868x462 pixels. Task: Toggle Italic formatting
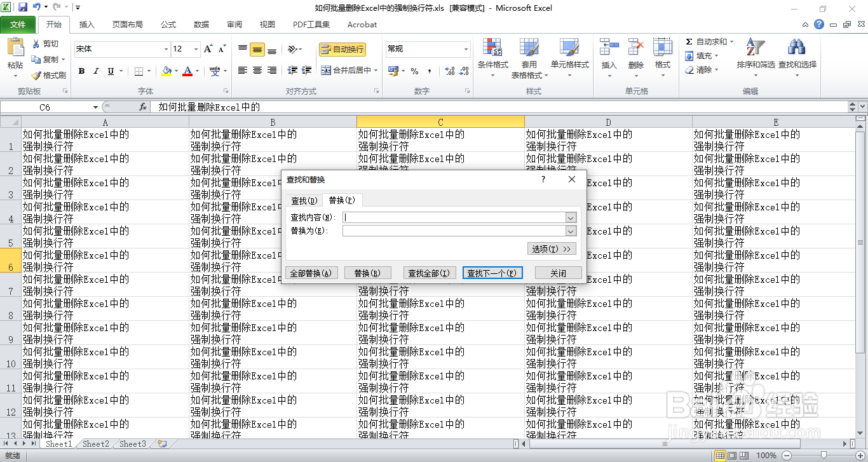[x=96, y=71]
